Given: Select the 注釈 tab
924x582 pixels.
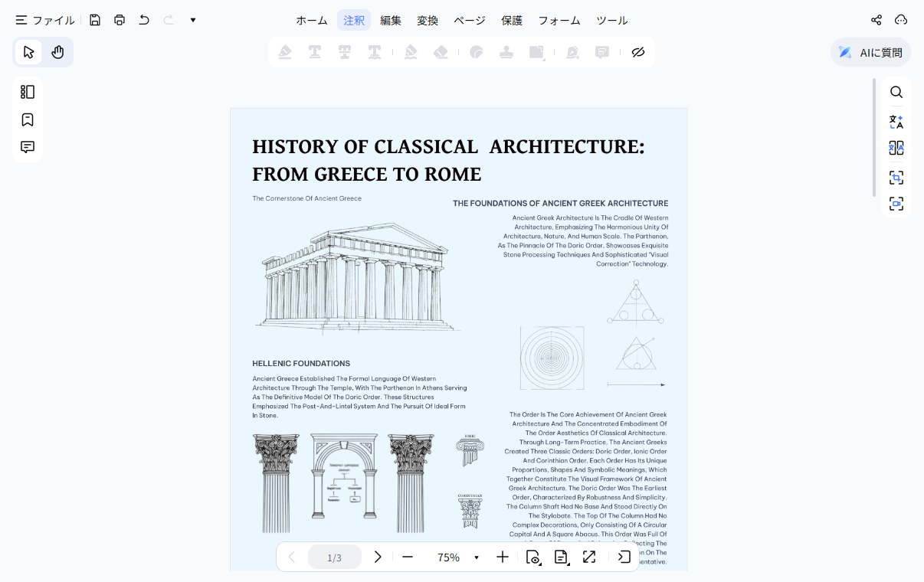Looking at the screenshot, I should 354,21.
